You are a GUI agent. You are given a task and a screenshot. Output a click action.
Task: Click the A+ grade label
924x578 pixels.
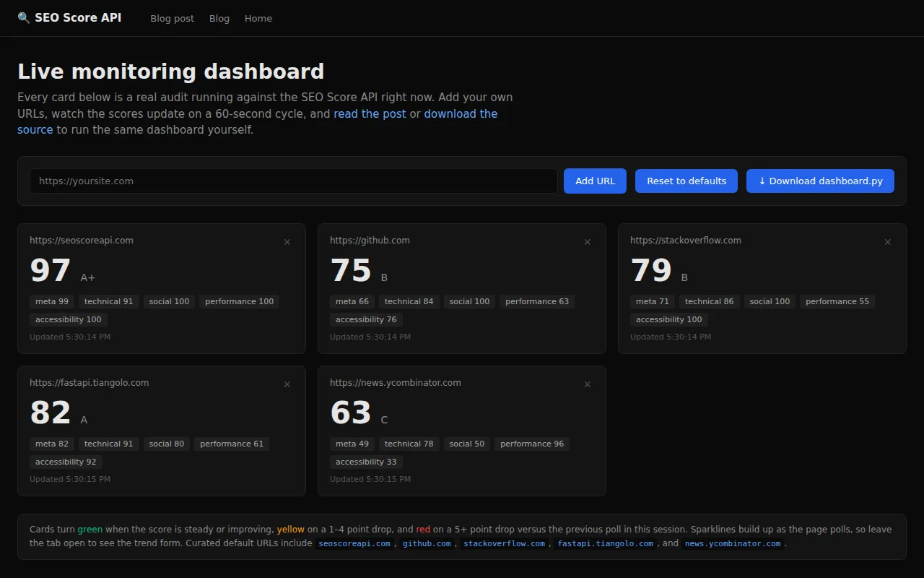[88, 277]
